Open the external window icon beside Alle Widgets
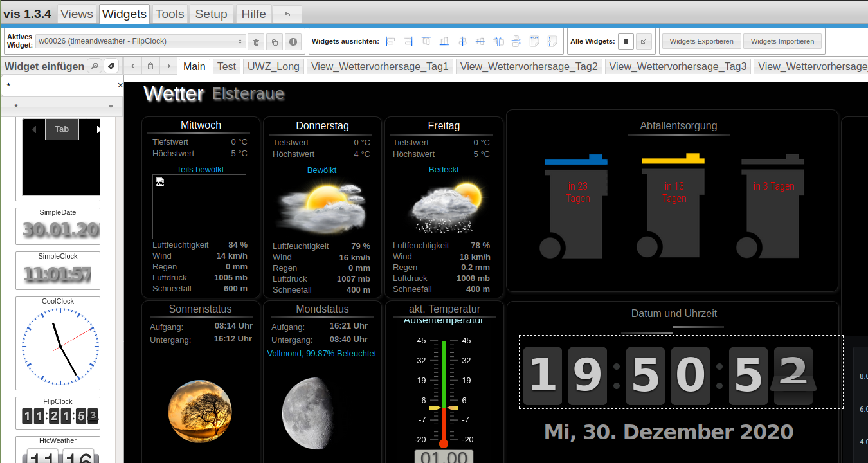Viewport: 868px width, 463px height. 644,42
